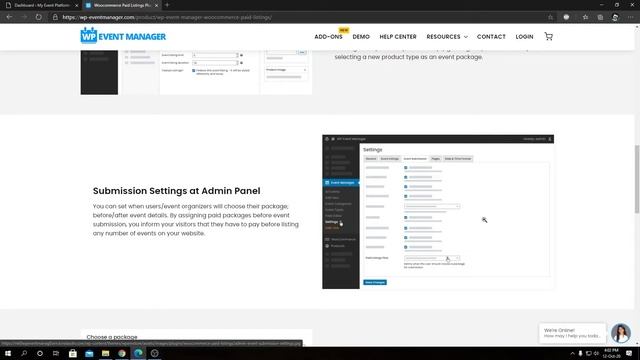Image resolution: width=640 pixels, height=360 pixels.
Task: Open Task View on the taskbar
Action: pyautogui.click(x=56, y=353)
